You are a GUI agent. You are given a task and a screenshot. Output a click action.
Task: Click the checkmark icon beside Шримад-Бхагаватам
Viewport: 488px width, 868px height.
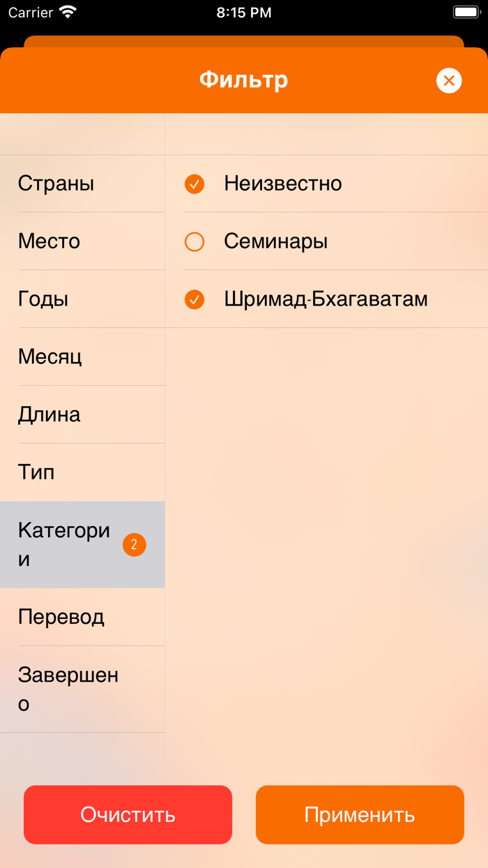(194, 299)
